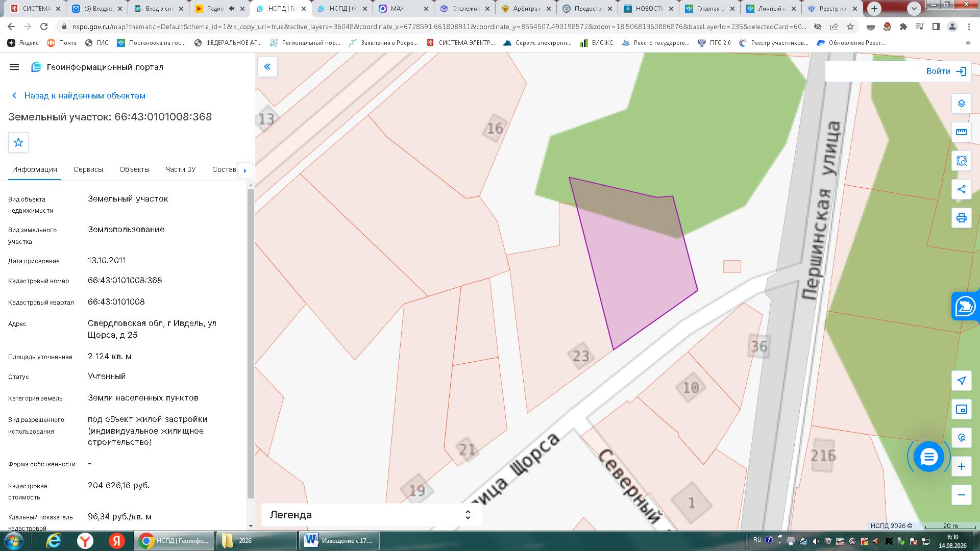
Task: Add parcel to favorites with star
Action: coord(18,142)
